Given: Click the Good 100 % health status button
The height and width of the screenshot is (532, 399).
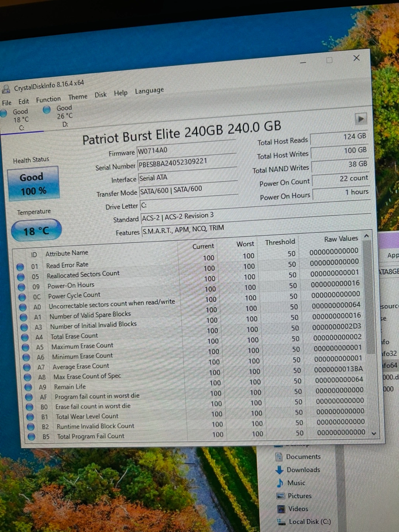Looking at the screenshot, I should [33, 184].
